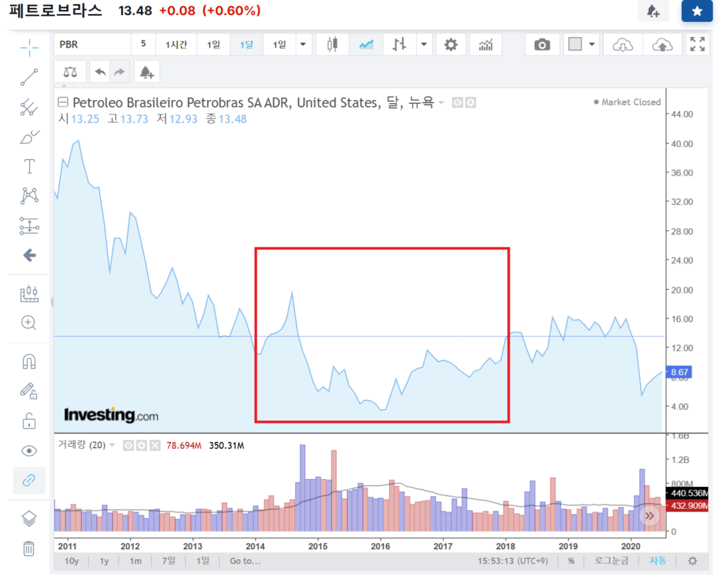Screen dimensions: 728x577
Task: Collapse the Petroleo Brasileiro legend
Action: tap(63, 102)
